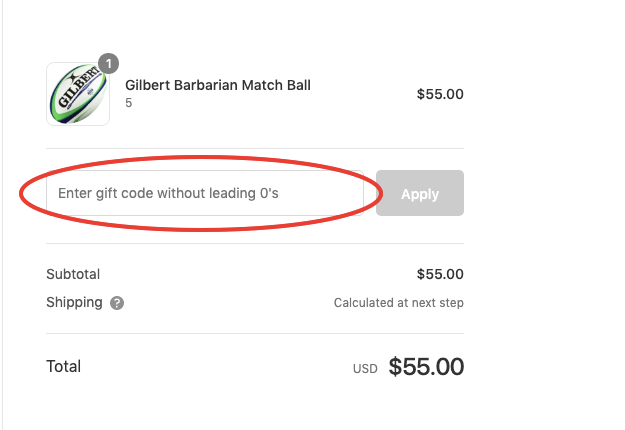
Task: Open the Gilbert rugby ball product thumbnail
Action: [x=78, y=94]
